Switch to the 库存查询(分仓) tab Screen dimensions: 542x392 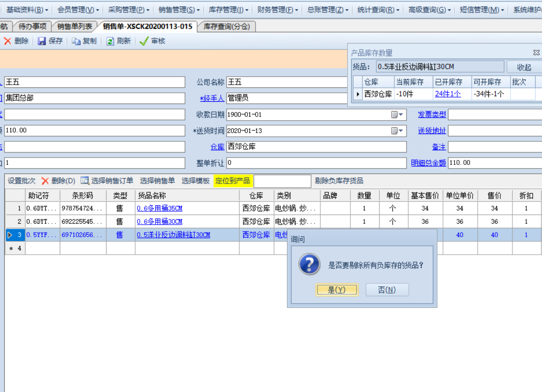[227, 26]
